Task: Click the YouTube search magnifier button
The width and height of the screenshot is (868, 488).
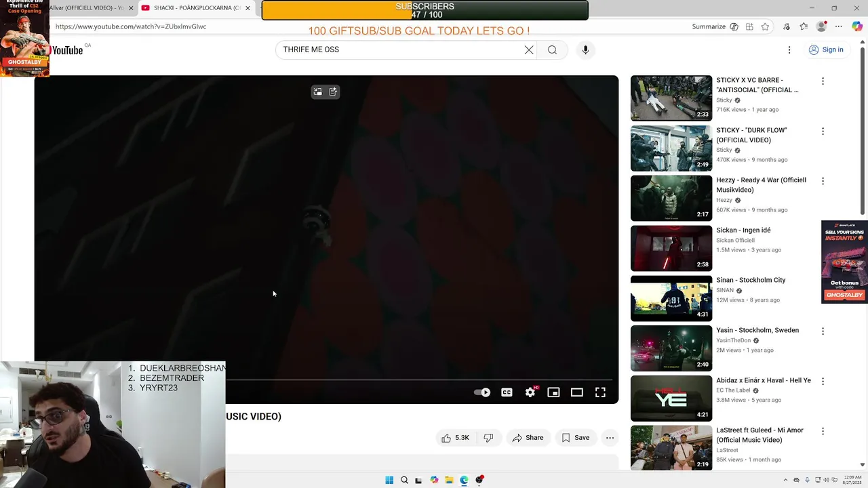Action: (x=552, y=49)
